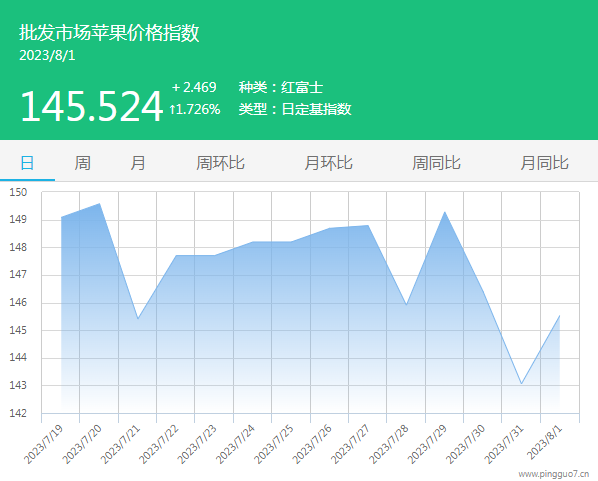Viewport: 598px width, 481px height.
Task: Click the final chart point on 8/1
Action: [559, 316]
